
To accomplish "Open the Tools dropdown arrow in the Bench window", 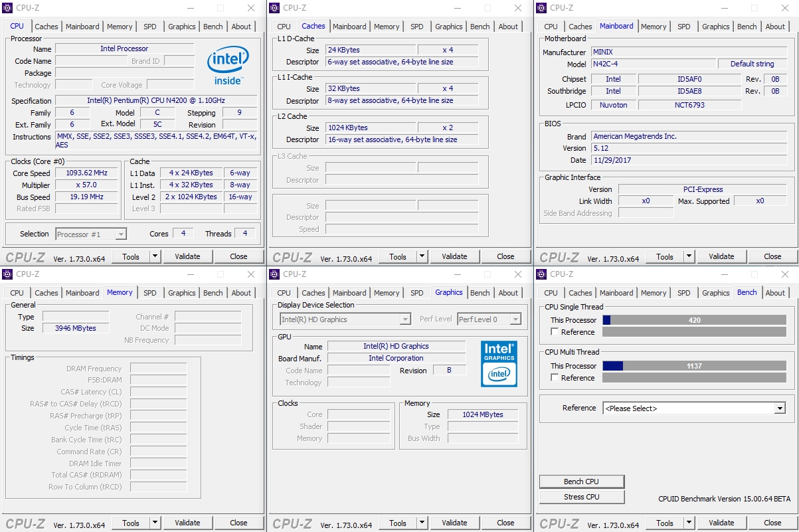I will pos(689,523).
